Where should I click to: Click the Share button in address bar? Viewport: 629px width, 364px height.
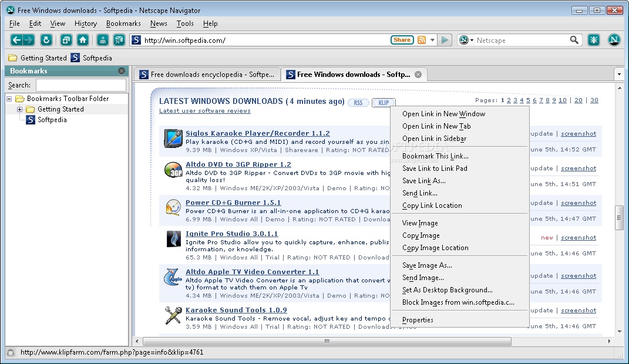[x=402, y=40]
